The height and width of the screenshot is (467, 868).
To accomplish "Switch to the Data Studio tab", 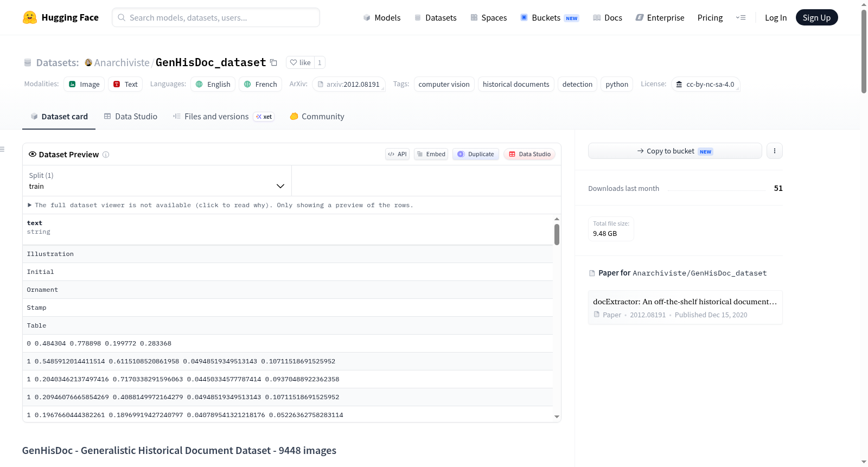I will tap(131, 117).
